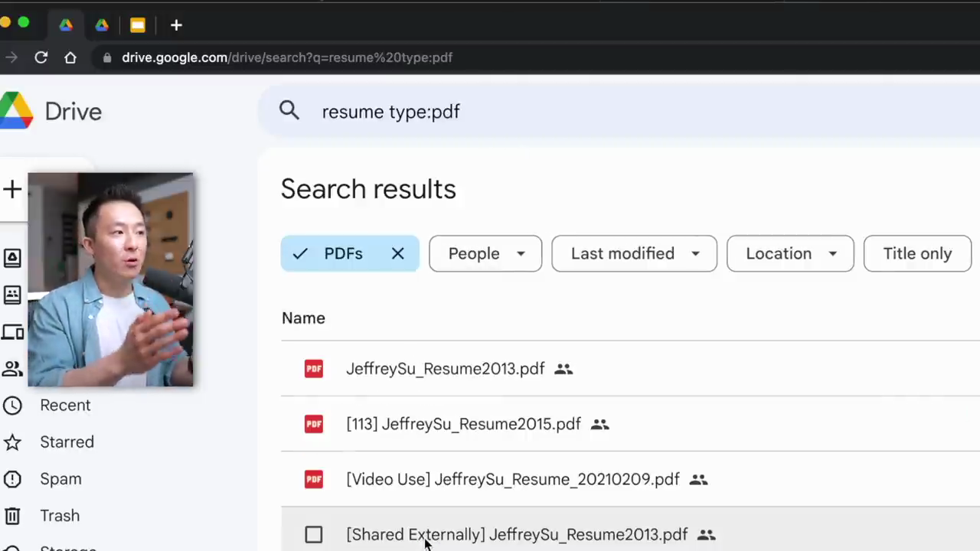Image resolution: width=980 pixels, height=551 pixels.
Task: Click the Trash bin icon
Action: coord(12,515)
